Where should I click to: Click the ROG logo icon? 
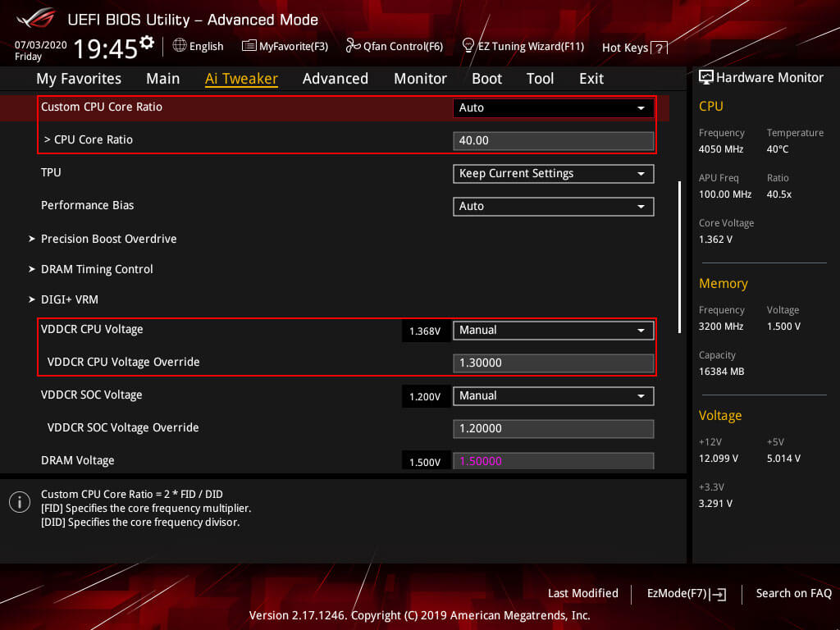[x=36, y=18]
